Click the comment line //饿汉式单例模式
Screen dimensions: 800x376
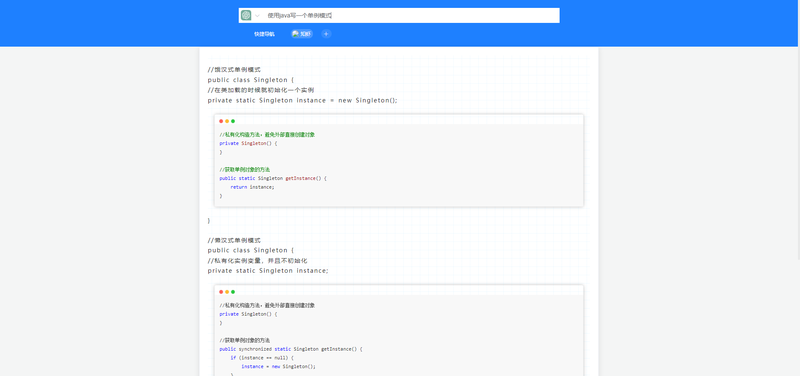coord(234,69)
